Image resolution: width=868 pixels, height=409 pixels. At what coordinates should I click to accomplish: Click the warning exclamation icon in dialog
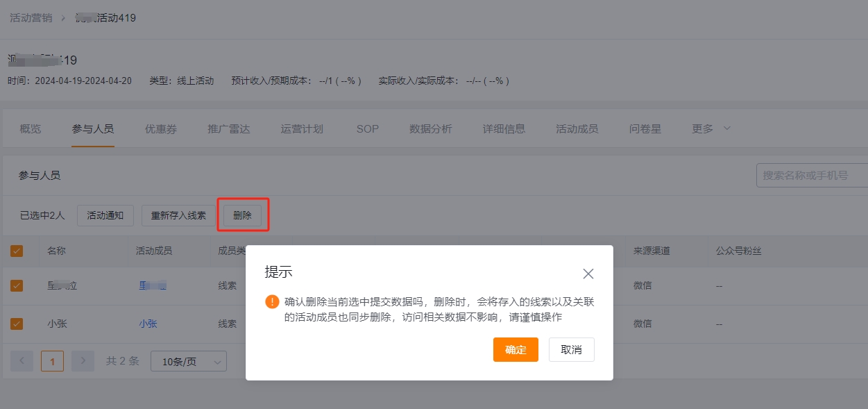click(272, 301)
